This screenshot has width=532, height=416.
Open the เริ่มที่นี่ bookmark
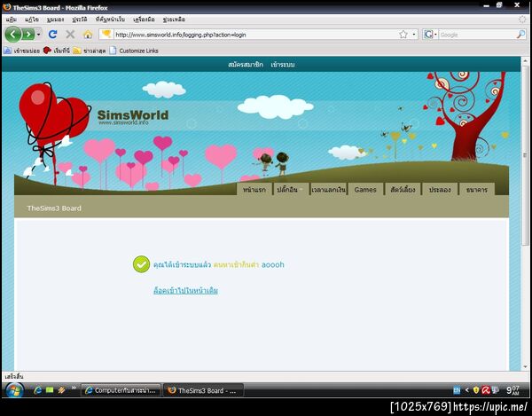(57, 51)
